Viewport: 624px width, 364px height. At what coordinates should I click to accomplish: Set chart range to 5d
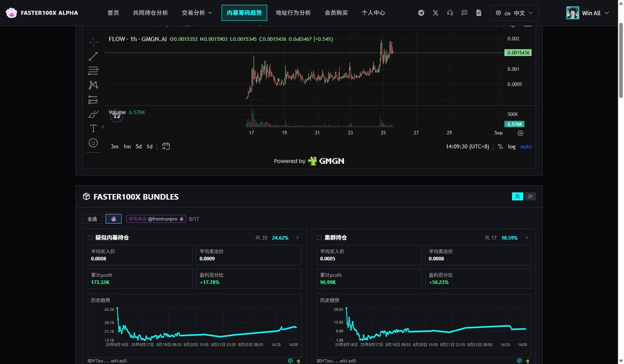[x=138, y=147]
